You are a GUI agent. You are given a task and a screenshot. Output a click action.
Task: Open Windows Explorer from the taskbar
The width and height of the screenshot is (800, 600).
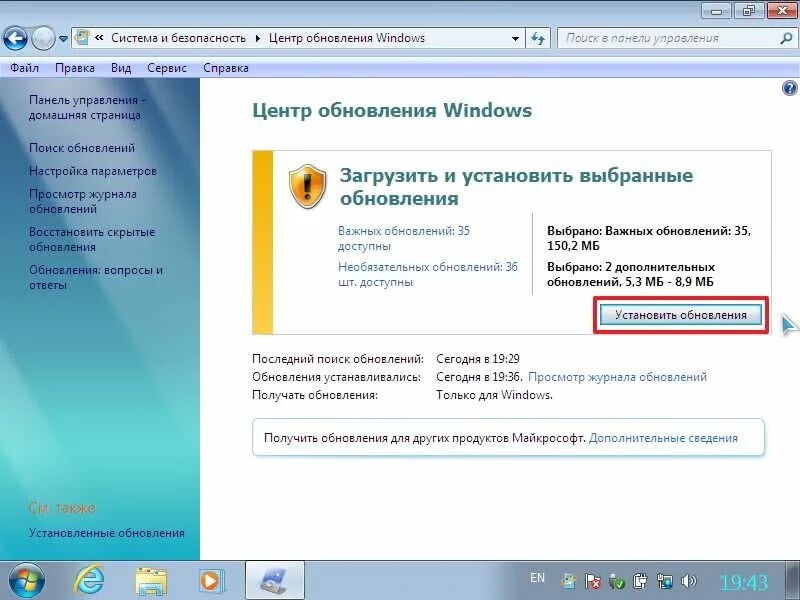[151, 581]
